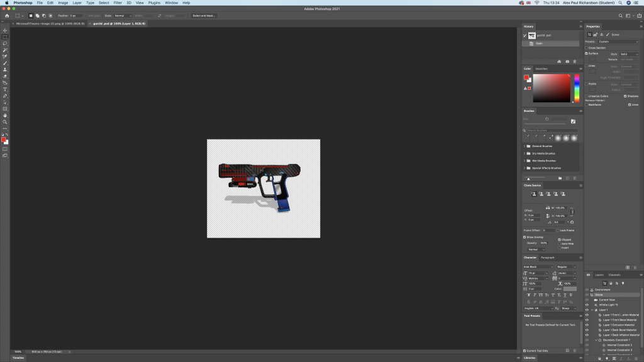Select the Paint Bucket tool
The image size is (644, 362).
(5, 83)
